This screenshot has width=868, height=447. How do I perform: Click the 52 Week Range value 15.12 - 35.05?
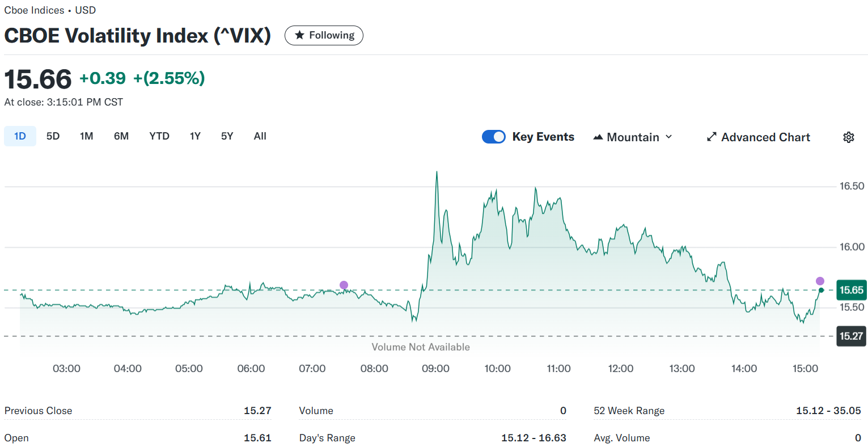click(x=828, y=411)
